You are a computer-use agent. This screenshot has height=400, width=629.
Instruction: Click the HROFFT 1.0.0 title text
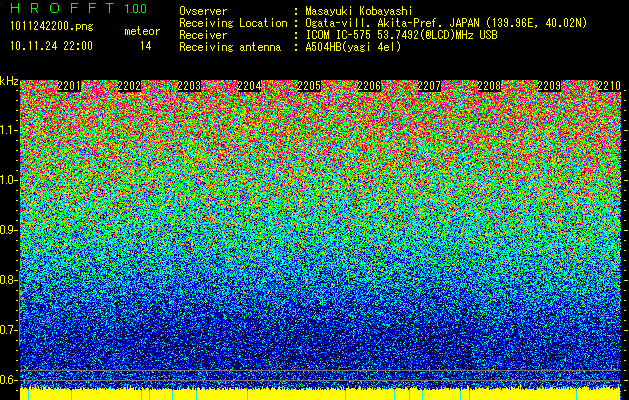[79, 8]
